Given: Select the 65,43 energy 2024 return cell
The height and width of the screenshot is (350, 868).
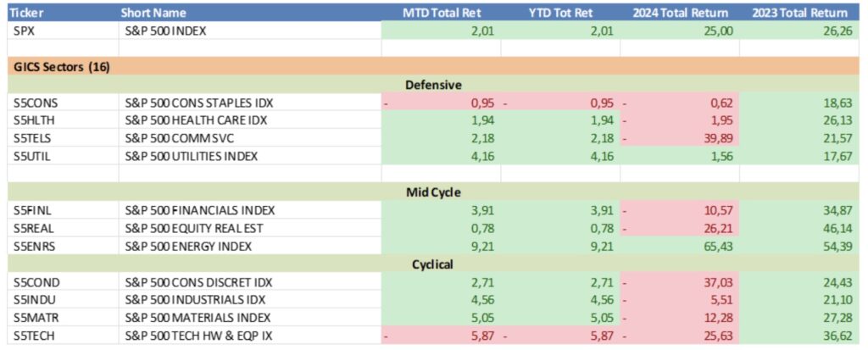Looking at the screenshot, I should coord(718,247).
